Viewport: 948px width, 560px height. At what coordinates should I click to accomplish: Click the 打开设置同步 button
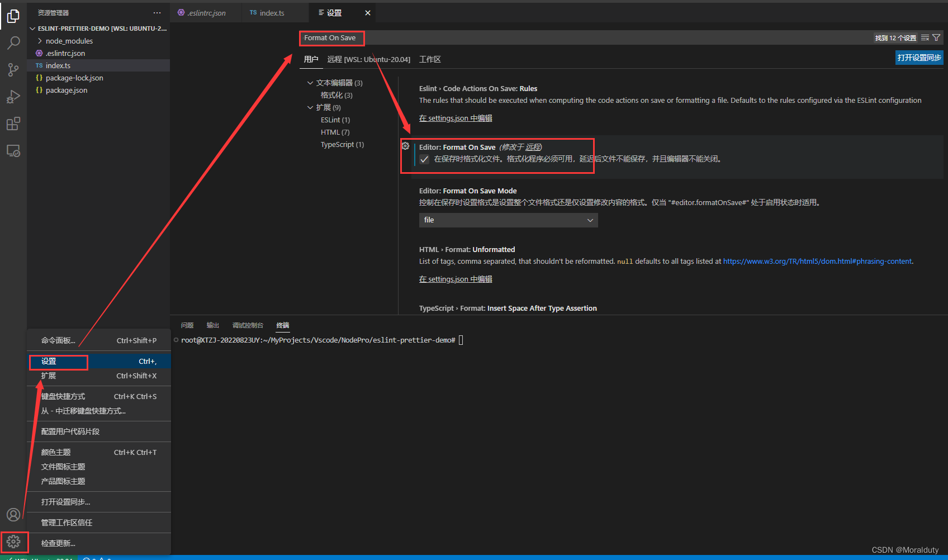click(x=919, y=57)
